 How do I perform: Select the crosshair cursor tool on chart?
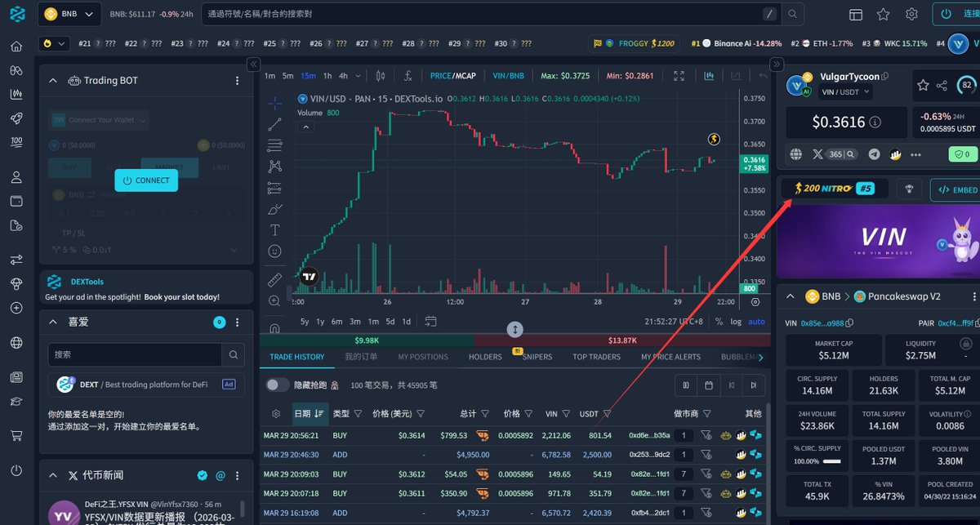coord(275,103)
